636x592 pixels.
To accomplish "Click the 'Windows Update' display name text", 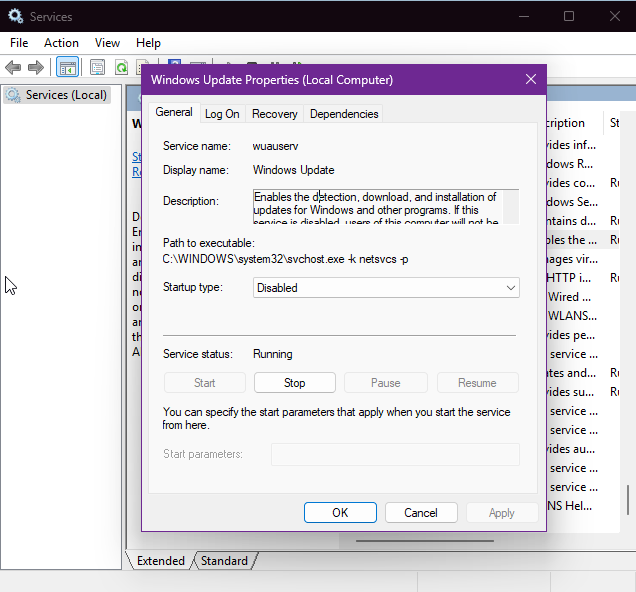I will [294, 170].
